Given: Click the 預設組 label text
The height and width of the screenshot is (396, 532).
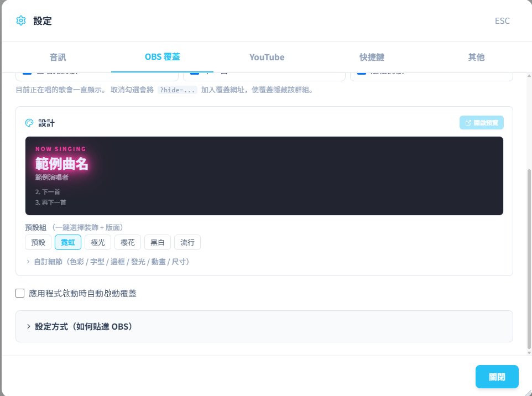Looking at the screenshot, I should tap(35, 227).
